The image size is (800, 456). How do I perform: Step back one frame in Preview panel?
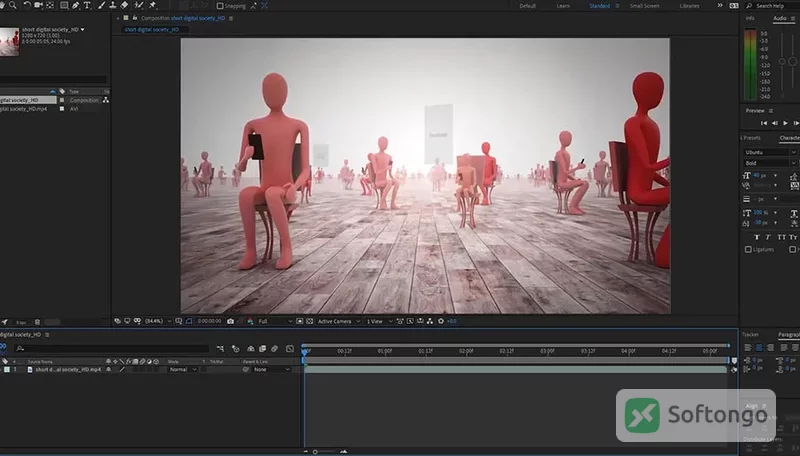pyautogui.click(x=774, y=123)
